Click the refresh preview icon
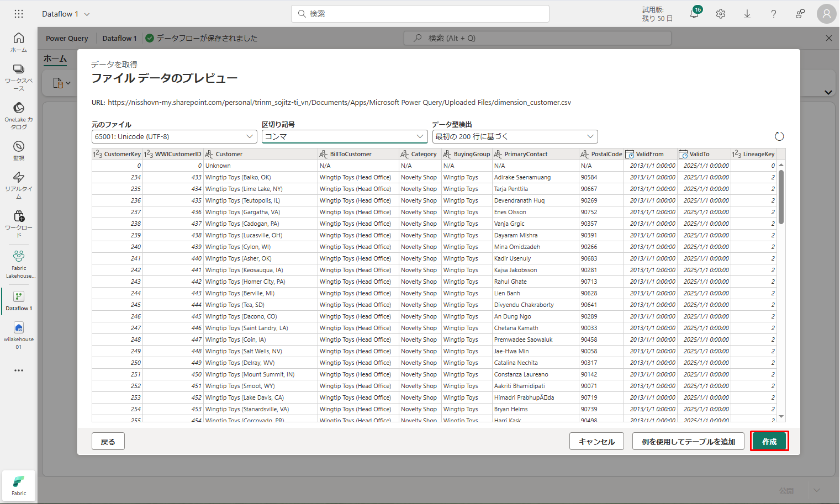The image size is (840, 504). click(779, 136)
